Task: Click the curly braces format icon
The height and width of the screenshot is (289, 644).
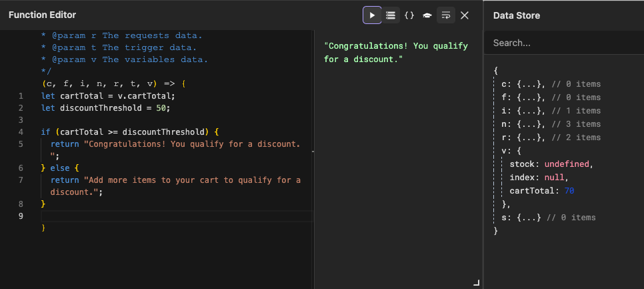Action: [x=409, y=15]
